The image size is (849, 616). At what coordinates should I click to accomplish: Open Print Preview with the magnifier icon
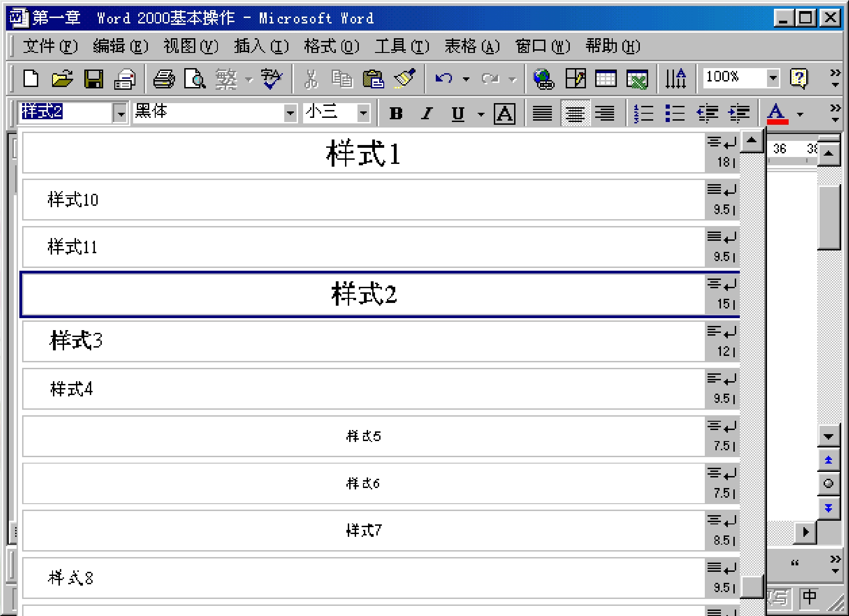(x=195, y=79)
